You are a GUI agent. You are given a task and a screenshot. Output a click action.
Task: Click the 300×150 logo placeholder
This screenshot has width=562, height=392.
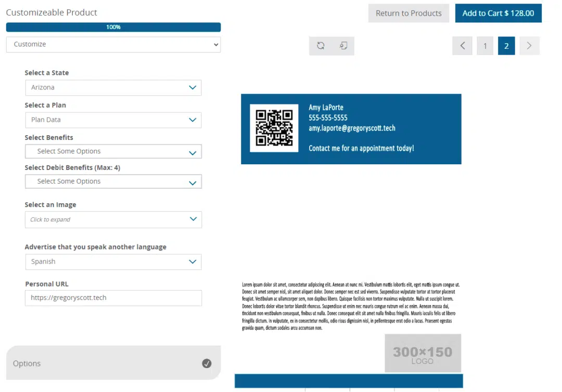tap(423, 353)
